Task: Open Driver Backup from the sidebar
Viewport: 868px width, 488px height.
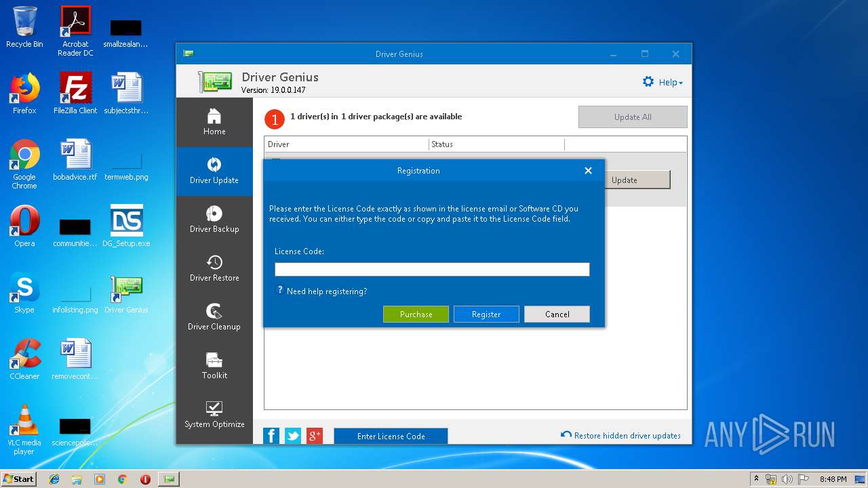Action: tap(214, 220)
